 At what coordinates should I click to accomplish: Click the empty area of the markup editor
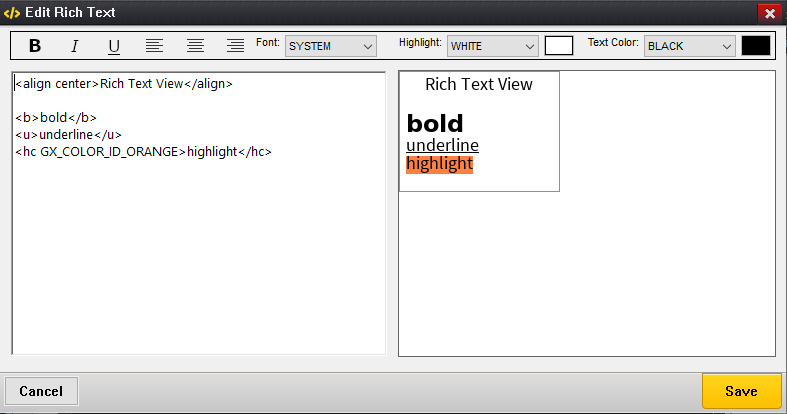click(x=198, y=260)
